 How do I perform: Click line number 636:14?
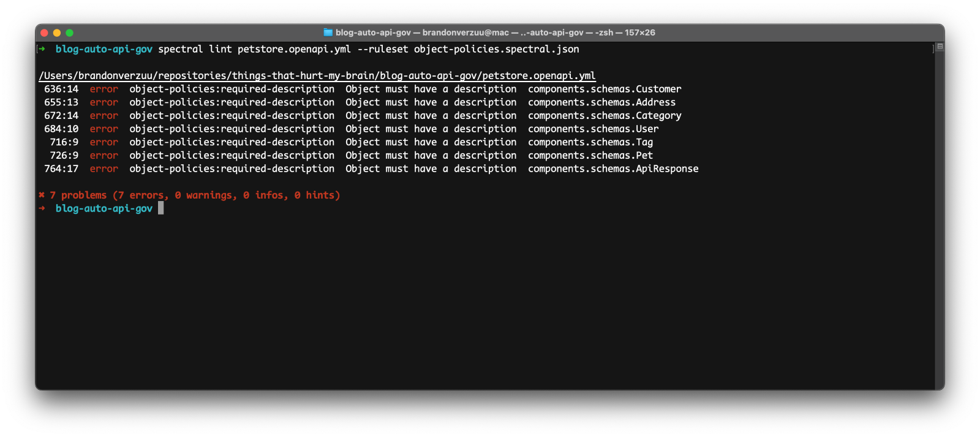pyautogui.click(x=61, y=89)
